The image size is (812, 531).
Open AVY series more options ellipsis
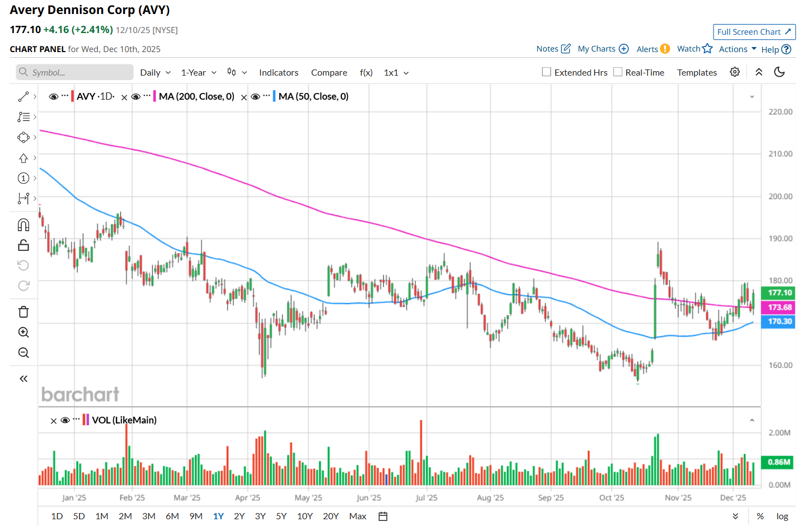pos(65,96)
